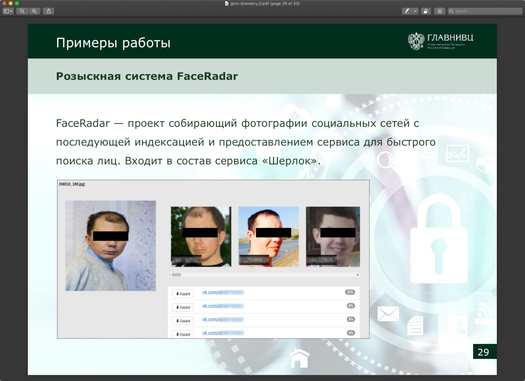This screenshot has height=381, width=525.
Task: Click first result photo with green background
Action: click(201, 236)
